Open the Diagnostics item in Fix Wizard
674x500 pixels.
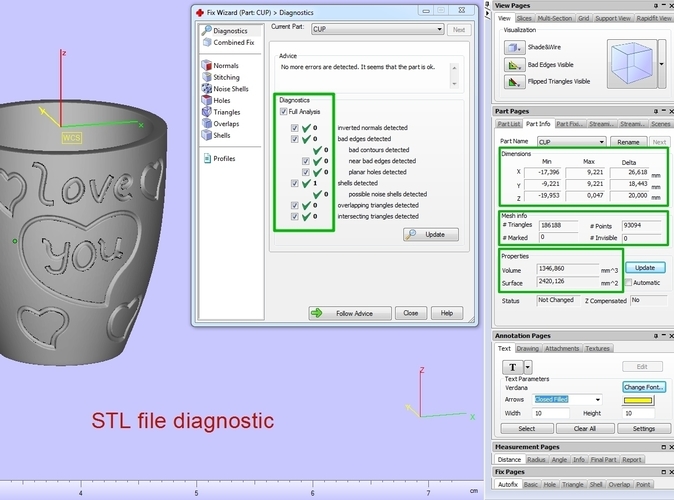click(230, 31)
